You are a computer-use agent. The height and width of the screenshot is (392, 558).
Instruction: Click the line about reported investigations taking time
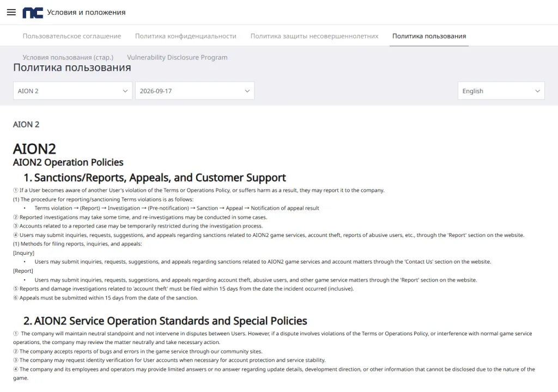pos(140,217)
